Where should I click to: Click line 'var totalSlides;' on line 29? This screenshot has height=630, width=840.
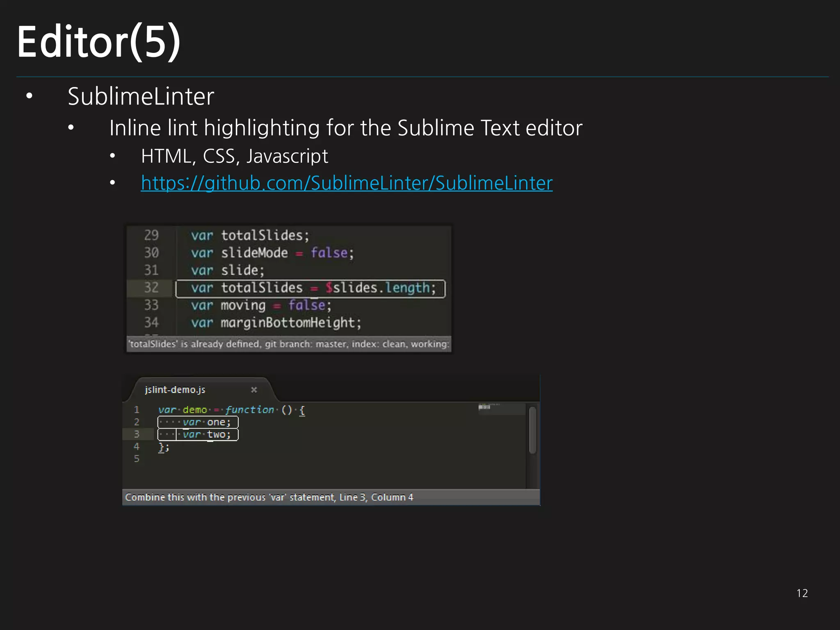coord(250,235)
